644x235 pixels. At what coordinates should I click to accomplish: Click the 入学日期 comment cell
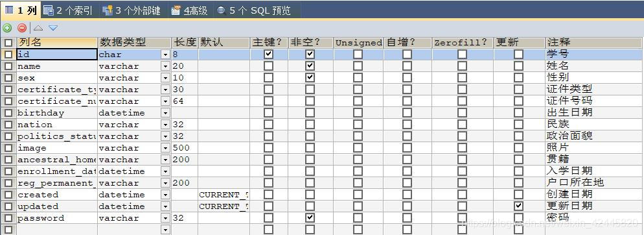[593, 171]
